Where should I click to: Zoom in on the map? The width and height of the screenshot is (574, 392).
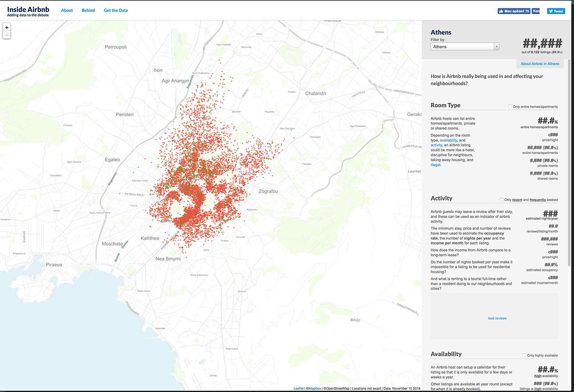tap(7, 27)
